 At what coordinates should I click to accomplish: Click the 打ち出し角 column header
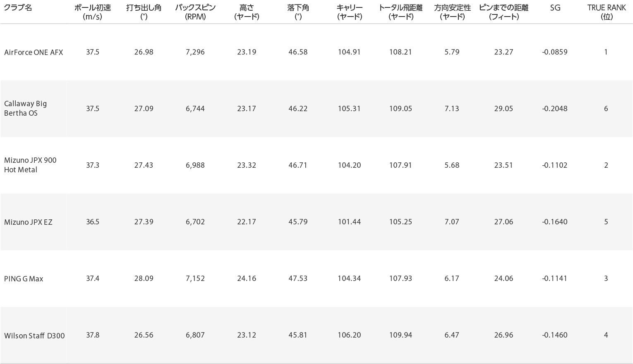tap(144, 12)
